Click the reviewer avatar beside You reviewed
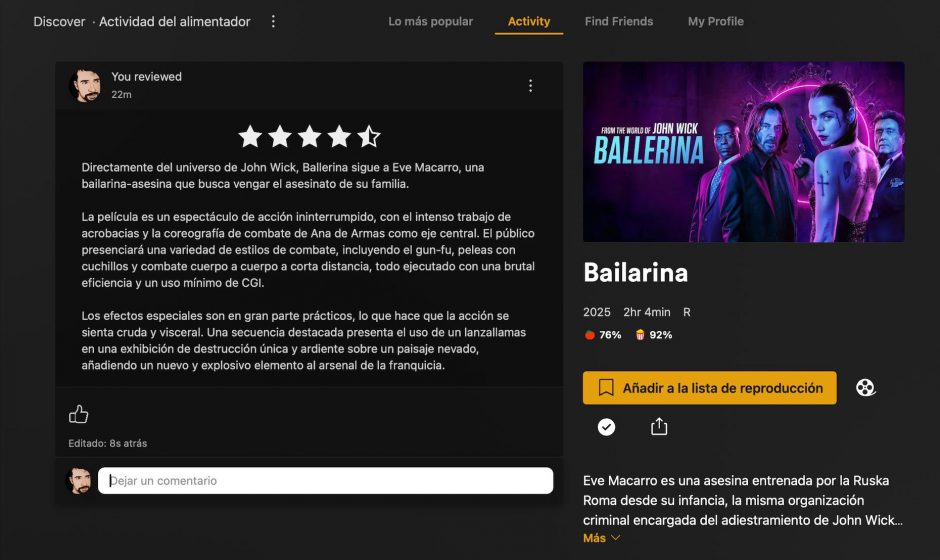The width and height of the screenshot is (940, 560). pyautogui.click(x=85, y=85)
